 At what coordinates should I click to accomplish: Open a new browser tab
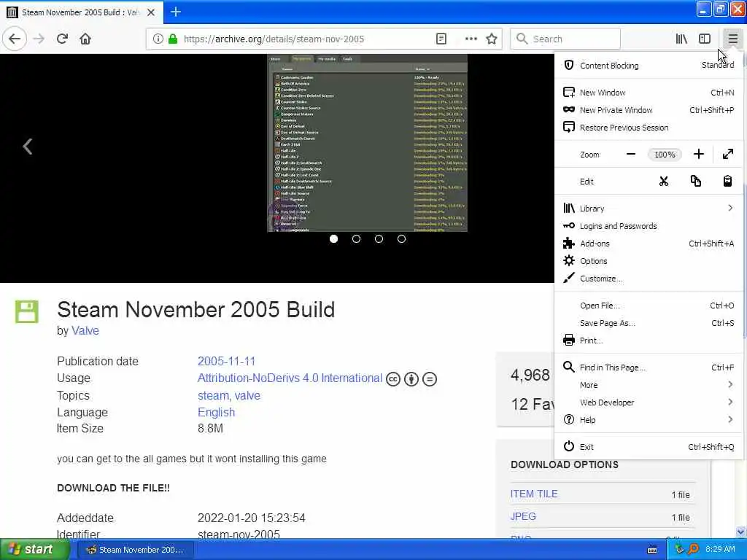(x=176, y=12)
